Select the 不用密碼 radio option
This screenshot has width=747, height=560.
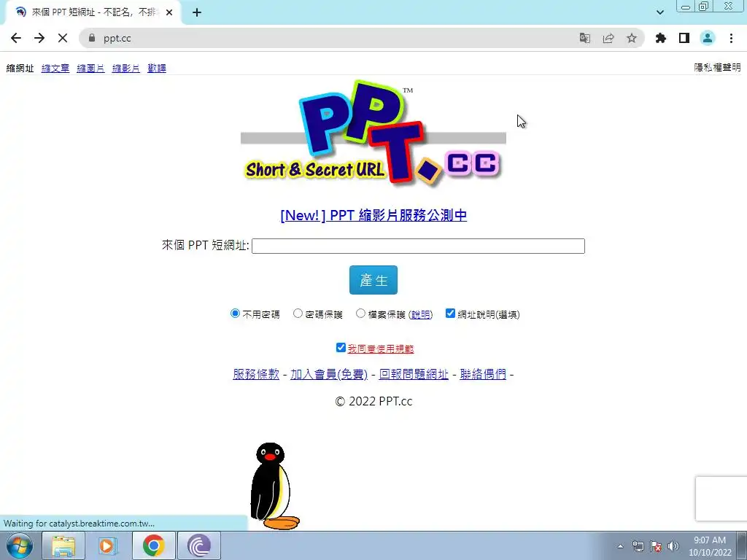pos(235,314)
